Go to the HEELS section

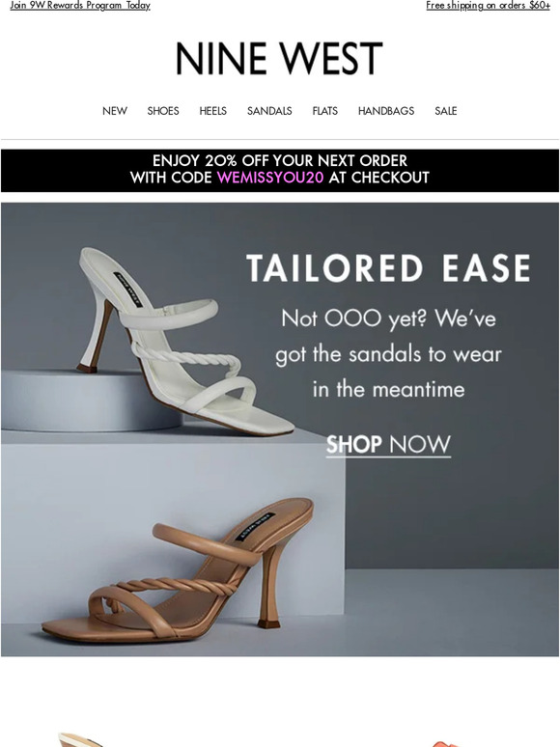pos(213,111)
